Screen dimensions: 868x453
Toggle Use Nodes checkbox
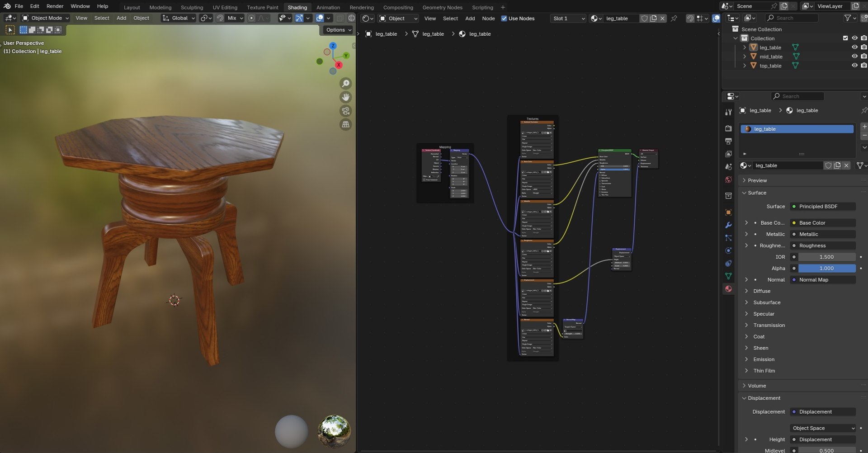click(x=504, y=19)
